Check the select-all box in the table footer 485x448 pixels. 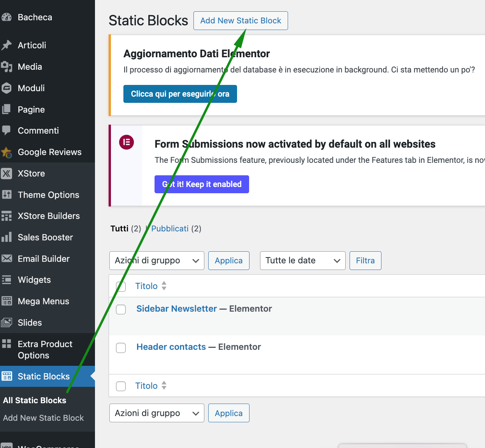121,386
